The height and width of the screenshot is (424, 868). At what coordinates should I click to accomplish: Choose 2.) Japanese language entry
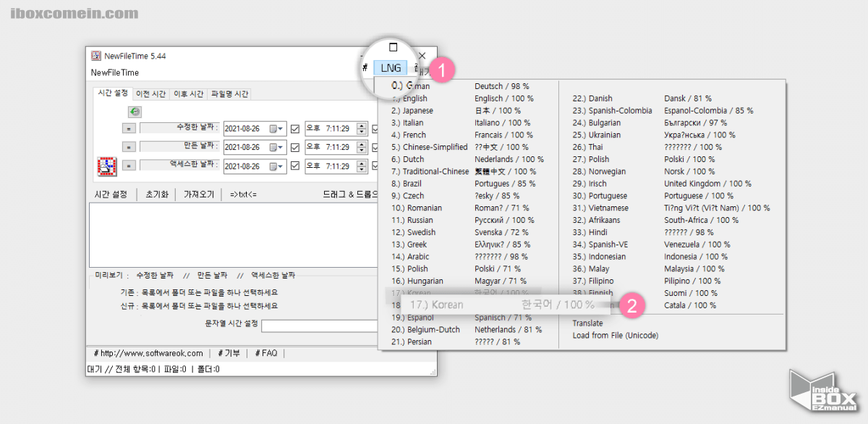click(468, 111)
